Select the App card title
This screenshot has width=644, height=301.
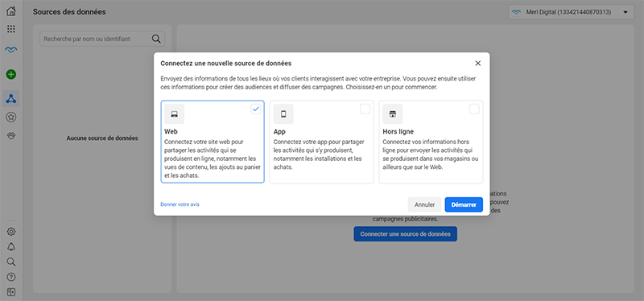point(279,132)
